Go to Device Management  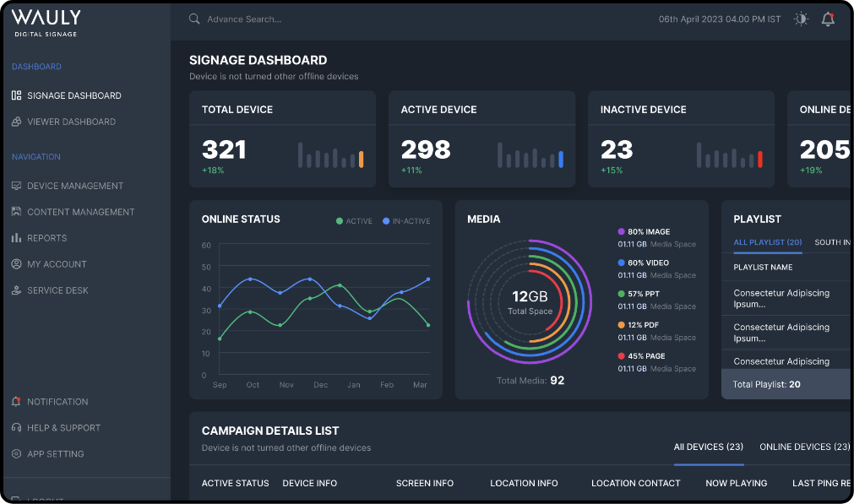[75, 186]
